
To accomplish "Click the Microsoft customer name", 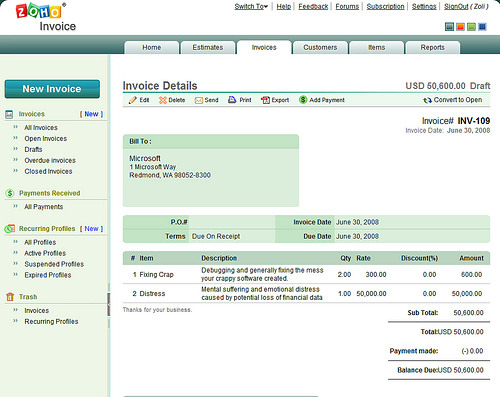I will tap(145, 158).
